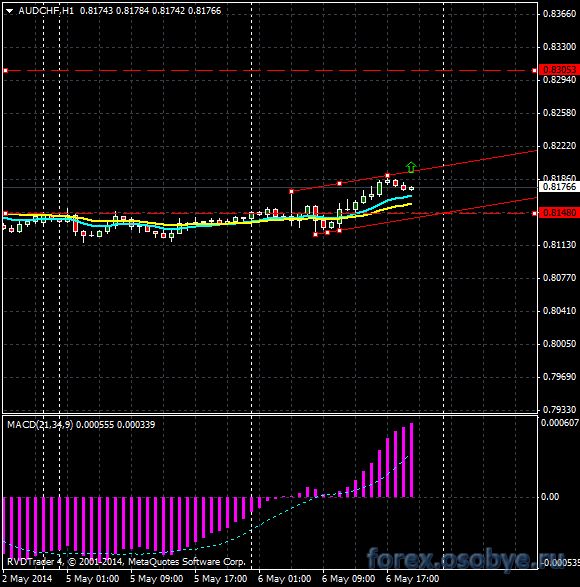Click the 0.83300 price axis label
This screenshot has width=580, height=587.
pyautogui.click(x=559, y=47)
